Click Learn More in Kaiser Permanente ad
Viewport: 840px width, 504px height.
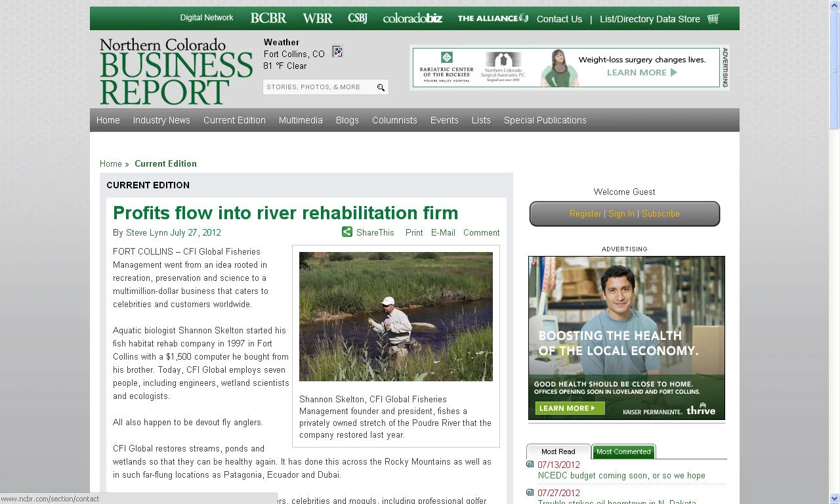coord(569,408)
